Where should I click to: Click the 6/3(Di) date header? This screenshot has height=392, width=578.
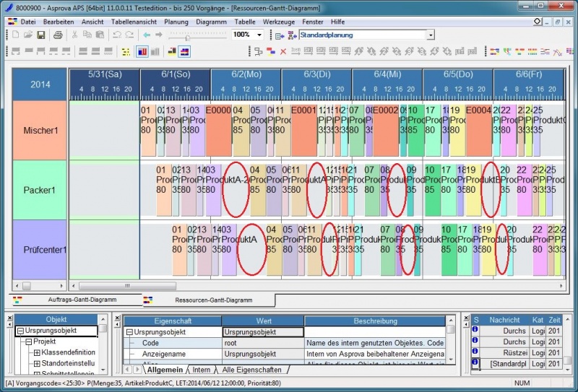tap(316, 75)
